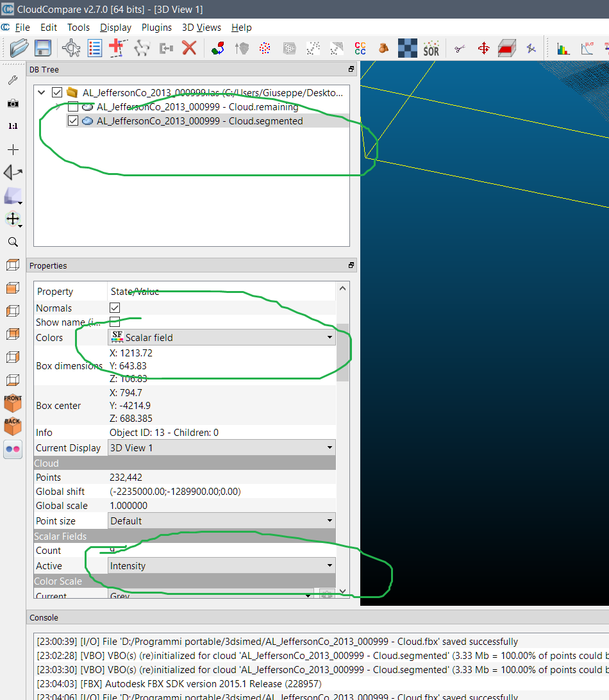This screenshot has width=609, height=700.
Task: Open the Active Intensity scalar field dropdown
Action: point(222,566)
